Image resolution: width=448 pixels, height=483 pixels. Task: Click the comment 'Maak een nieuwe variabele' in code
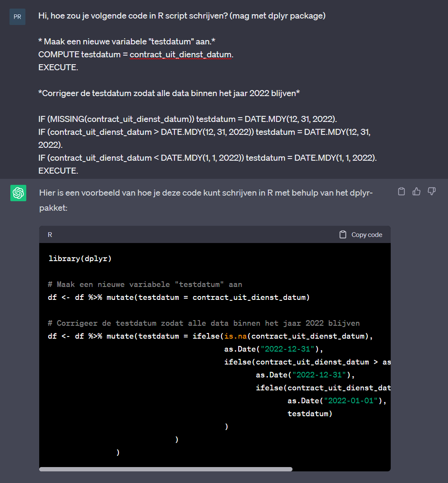[x=145, y=284]
